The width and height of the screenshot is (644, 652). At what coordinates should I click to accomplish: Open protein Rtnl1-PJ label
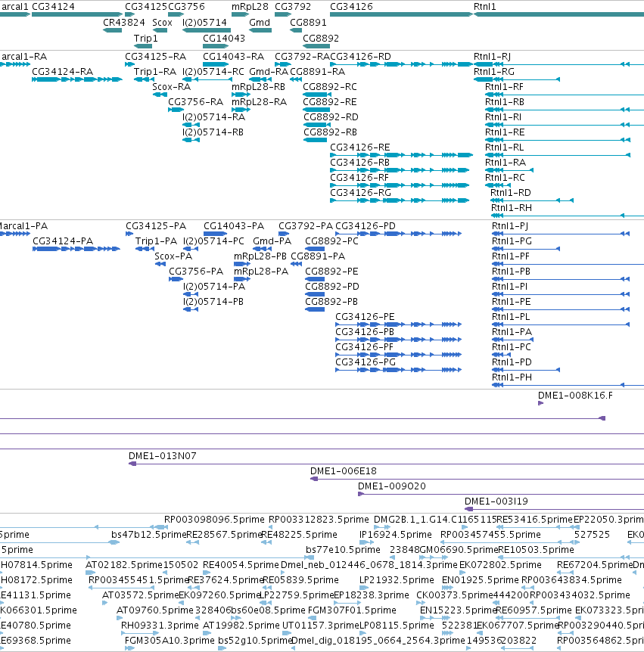pyautogui.click(x=510, y=226)
